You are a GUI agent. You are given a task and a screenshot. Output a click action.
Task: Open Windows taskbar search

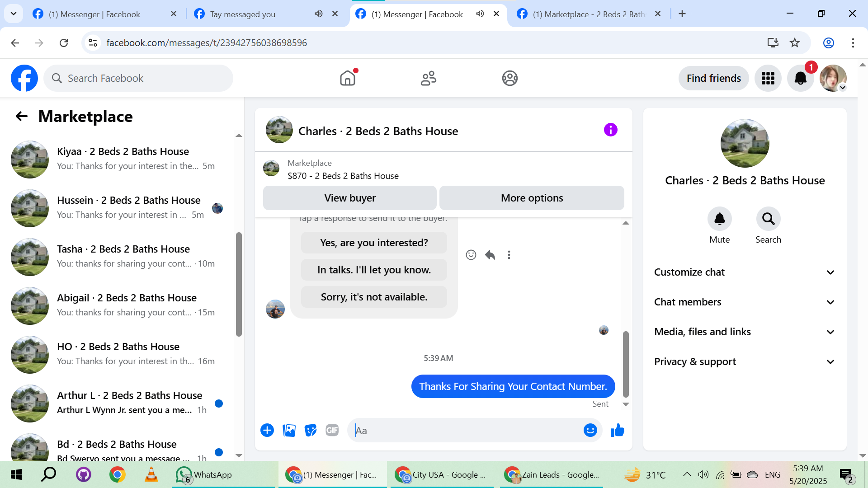(x=49, y=474)
